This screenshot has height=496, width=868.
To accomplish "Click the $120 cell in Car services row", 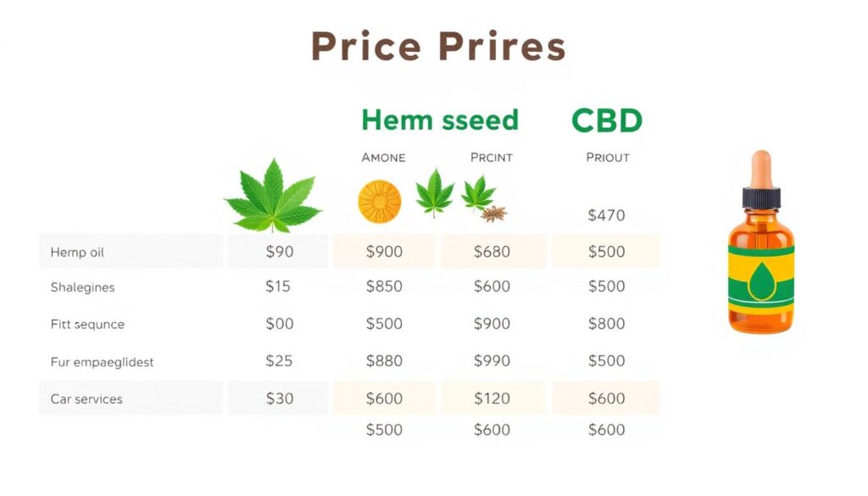I will (x=492, y=398).
